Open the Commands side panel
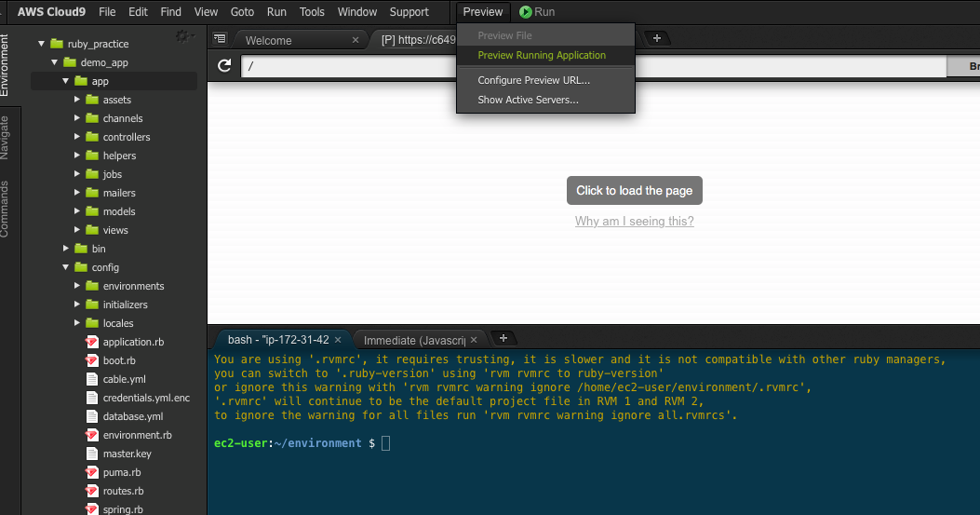This screenshot has width=980, height=515. [5, 209]
